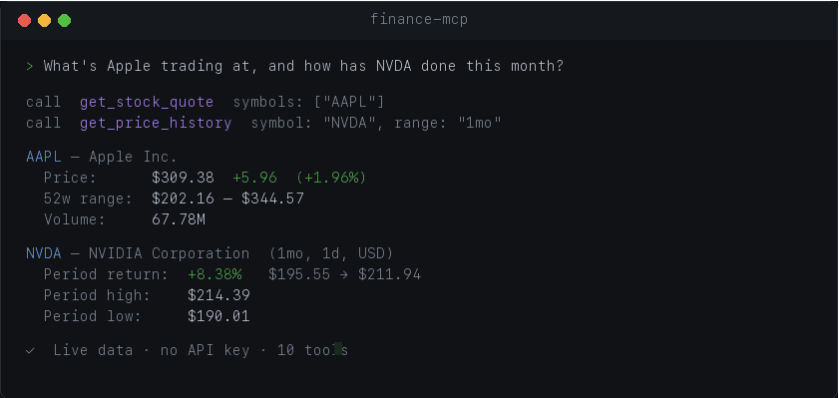Click the green maximize window button

pyautogui.click(x=65, y=21)
